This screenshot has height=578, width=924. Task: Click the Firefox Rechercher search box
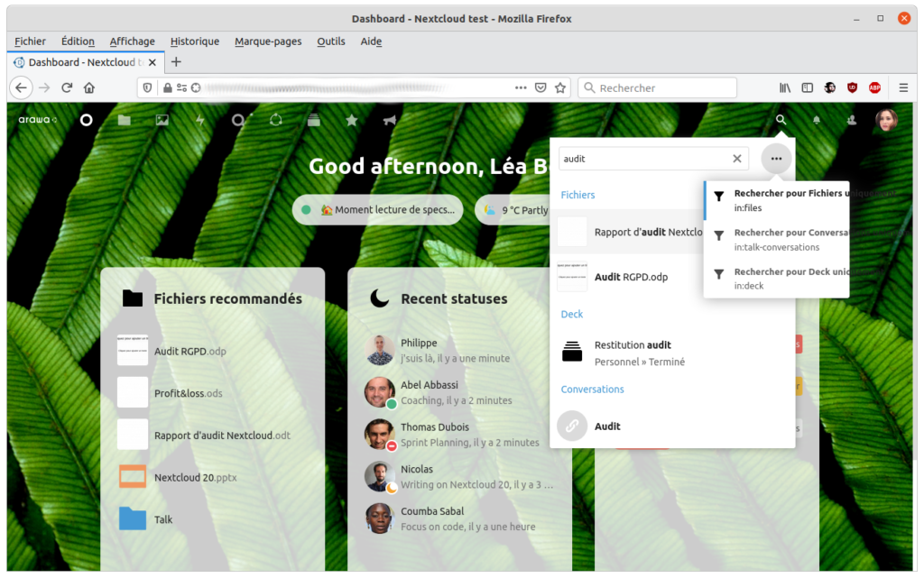(657, 87)
